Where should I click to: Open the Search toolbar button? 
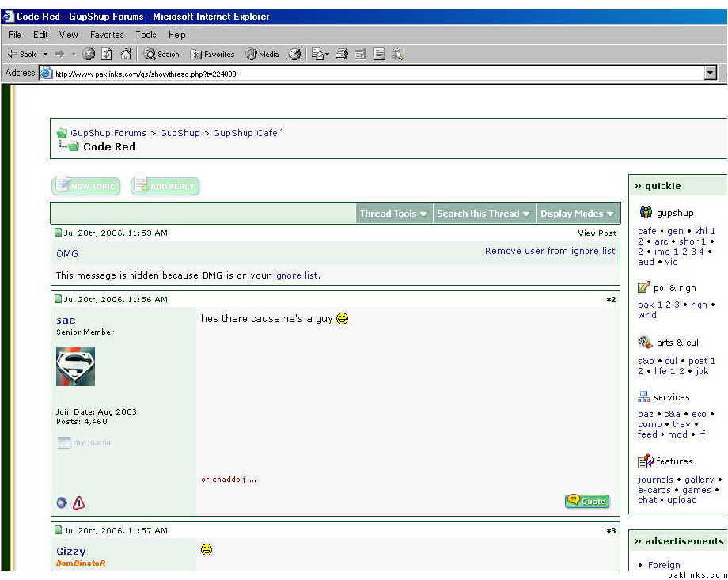click(161, 55)
